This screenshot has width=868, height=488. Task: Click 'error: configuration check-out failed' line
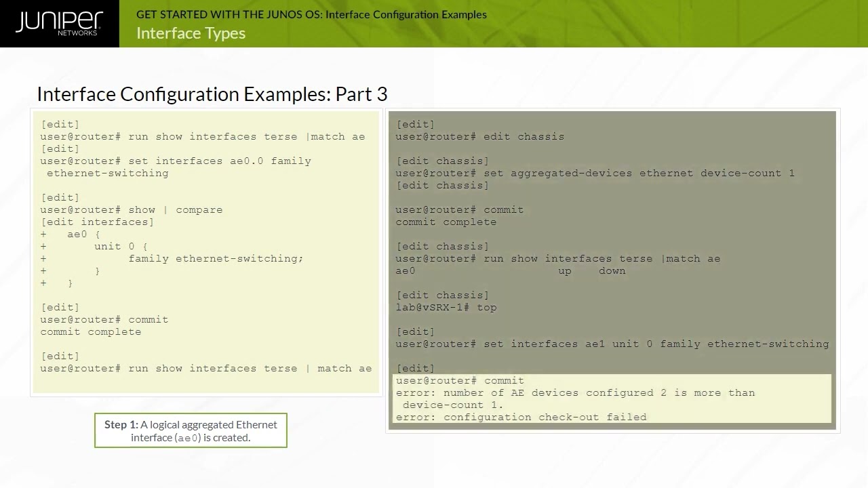click(x=521, y=417)
